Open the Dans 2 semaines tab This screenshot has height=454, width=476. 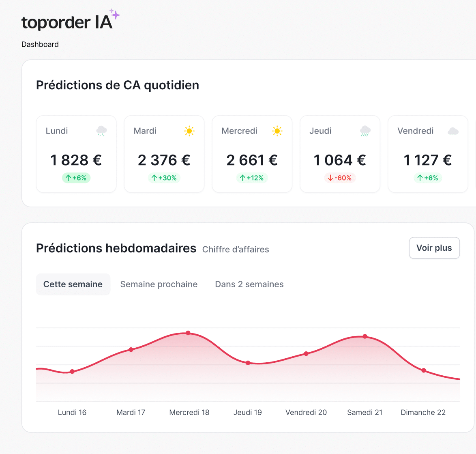tap(249, 284)
